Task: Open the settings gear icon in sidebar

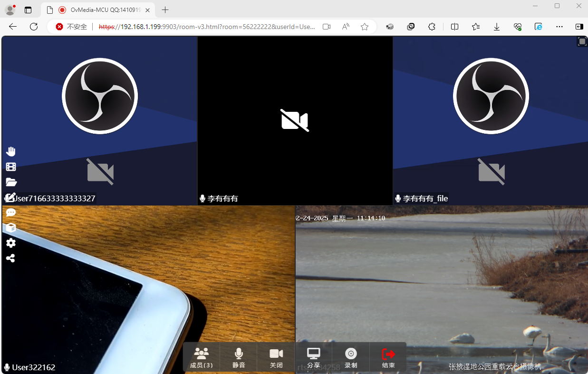Action: (10, 243)
